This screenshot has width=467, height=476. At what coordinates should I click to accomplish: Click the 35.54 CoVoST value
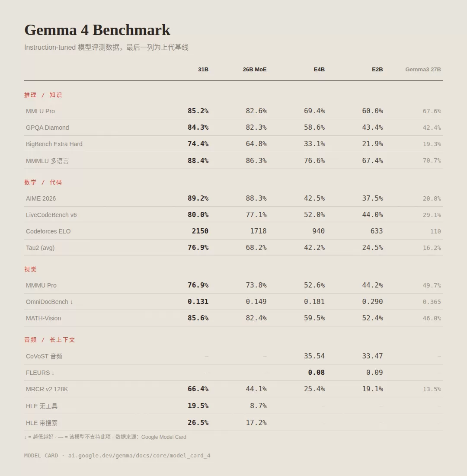pyautogui.click(x=314, y=356)
